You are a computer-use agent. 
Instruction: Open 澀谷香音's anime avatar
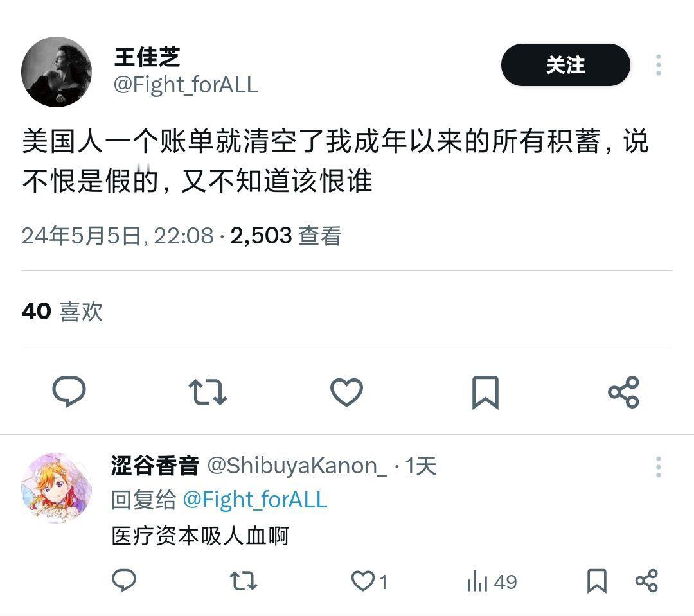coord(57,488)
